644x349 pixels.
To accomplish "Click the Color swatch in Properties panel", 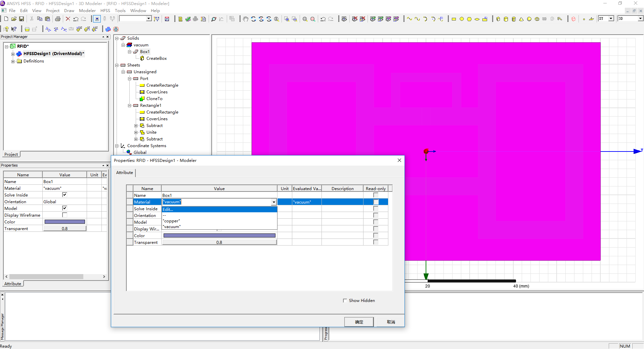I will [65, 222].
